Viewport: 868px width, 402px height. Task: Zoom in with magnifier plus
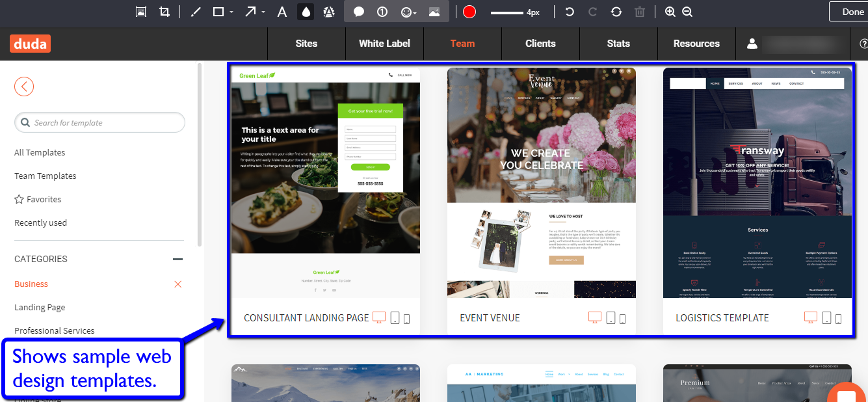pos(670,12)
